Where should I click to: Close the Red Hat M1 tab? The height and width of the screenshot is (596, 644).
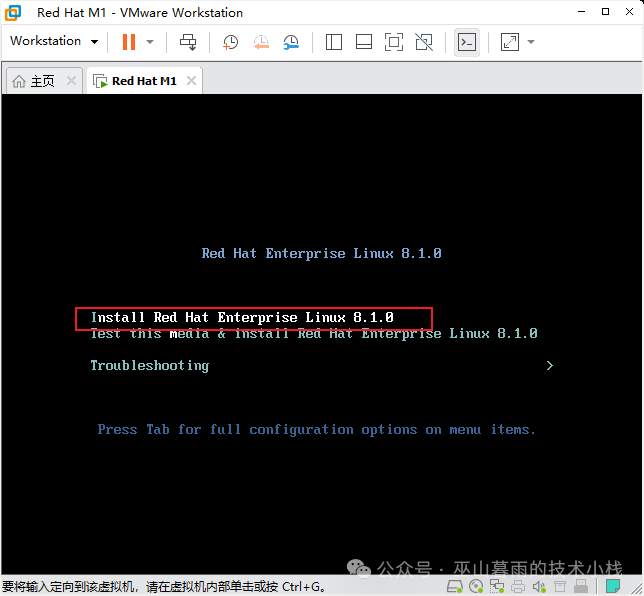pyautogui.click(x=191, y=81)
